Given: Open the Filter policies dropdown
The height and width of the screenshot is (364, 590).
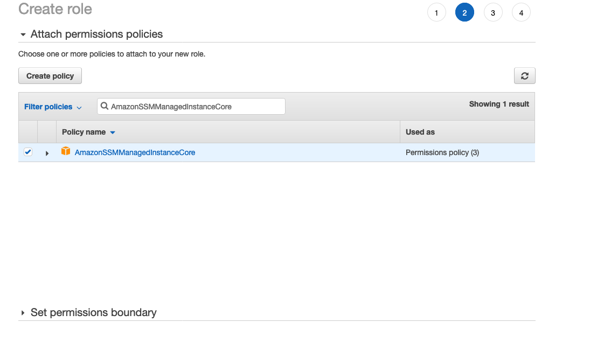Looking at the screenshot, I should tap(53, 107).
